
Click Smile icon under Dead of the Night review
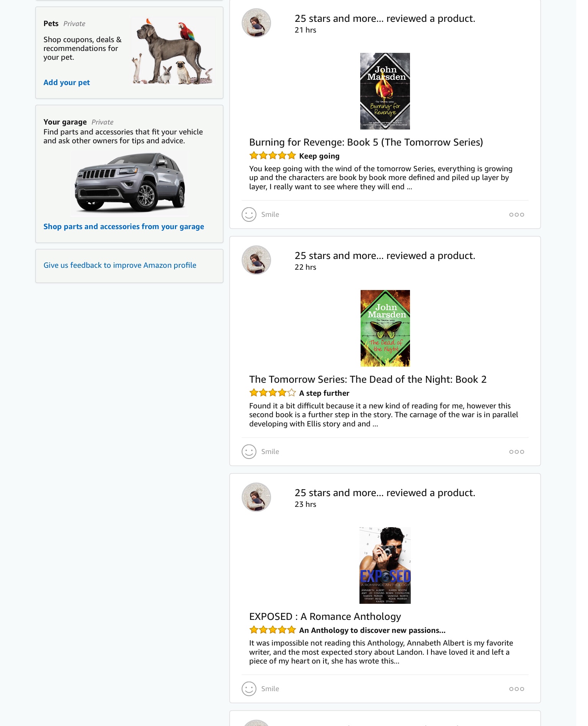(249, 452)
